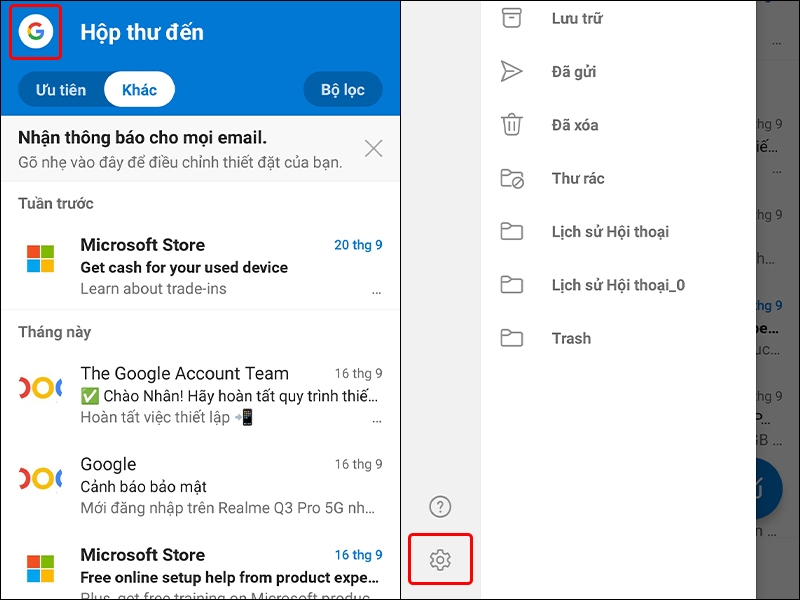
Task: Click Microsoft Store logo on 16 thg 9 email
Action: 40,568
